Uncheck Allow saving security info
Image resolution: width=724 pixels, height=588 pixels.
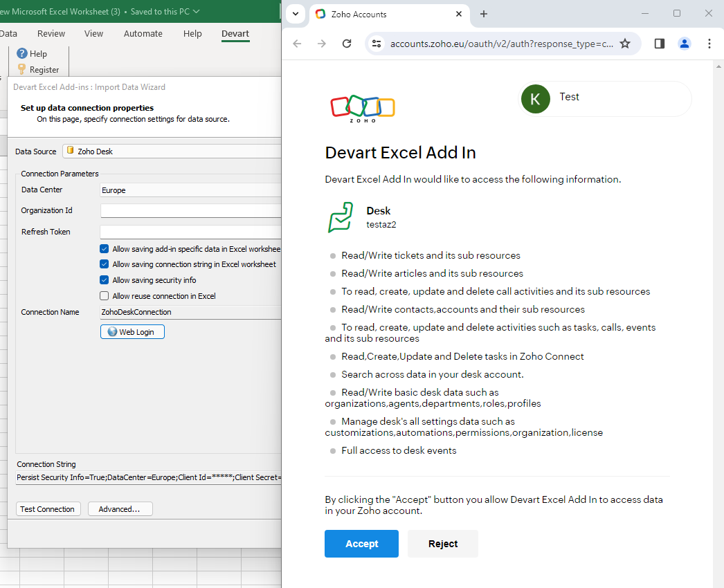click(x=105, y=279)
